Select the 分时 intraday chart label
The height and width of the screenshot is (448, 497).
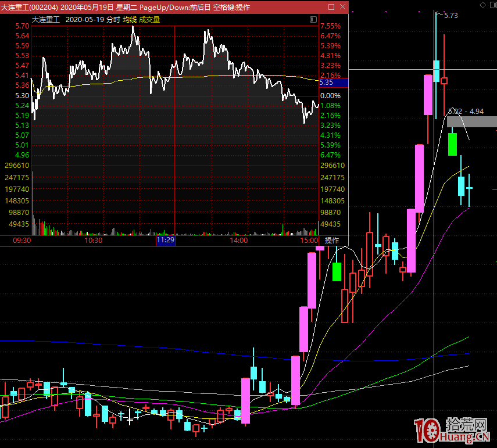pos(113,19)
